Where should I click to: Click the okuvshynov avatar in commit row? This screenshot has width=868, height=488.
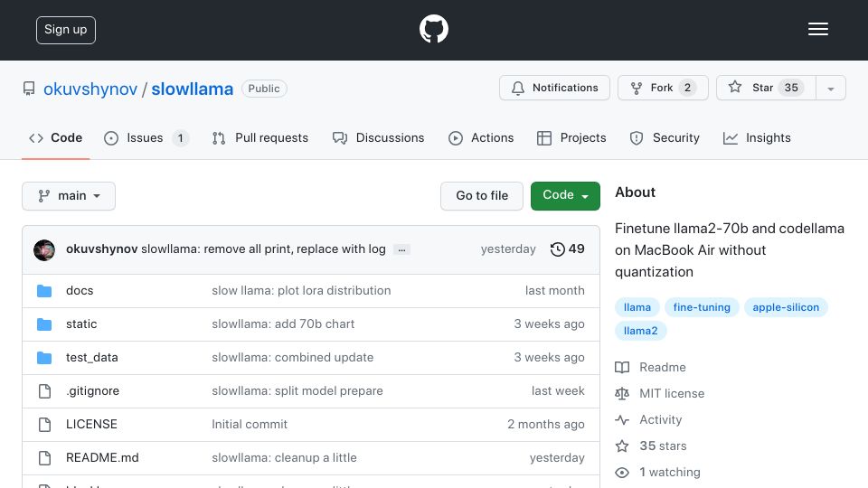click(44, 250)
